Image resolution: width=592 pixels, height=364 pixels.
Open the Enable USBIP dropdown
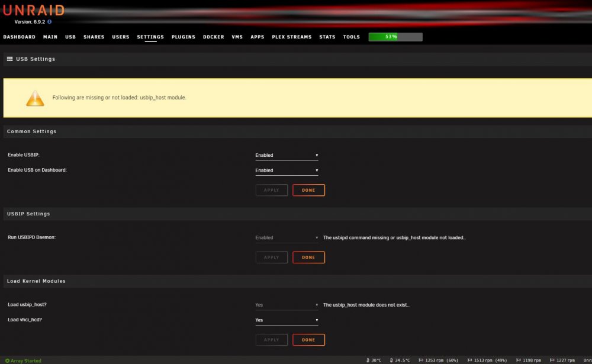(x=287, y=155)
